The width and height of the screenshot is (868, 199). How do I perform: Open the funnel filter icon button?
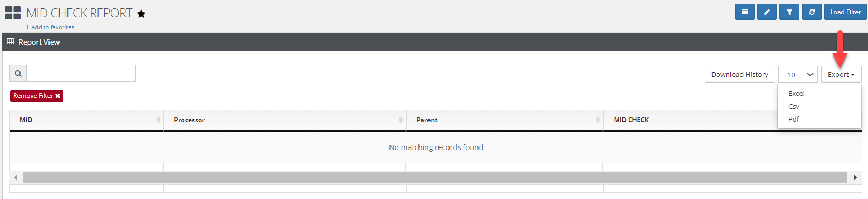789,12
